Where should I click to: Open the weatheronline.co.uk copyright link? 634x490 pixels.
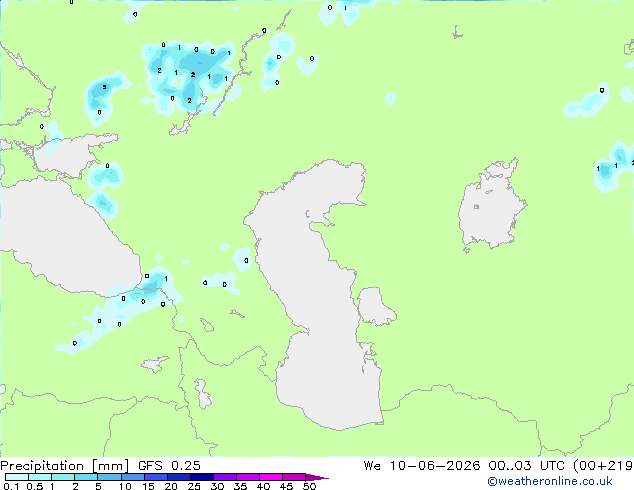coord(550,481)
